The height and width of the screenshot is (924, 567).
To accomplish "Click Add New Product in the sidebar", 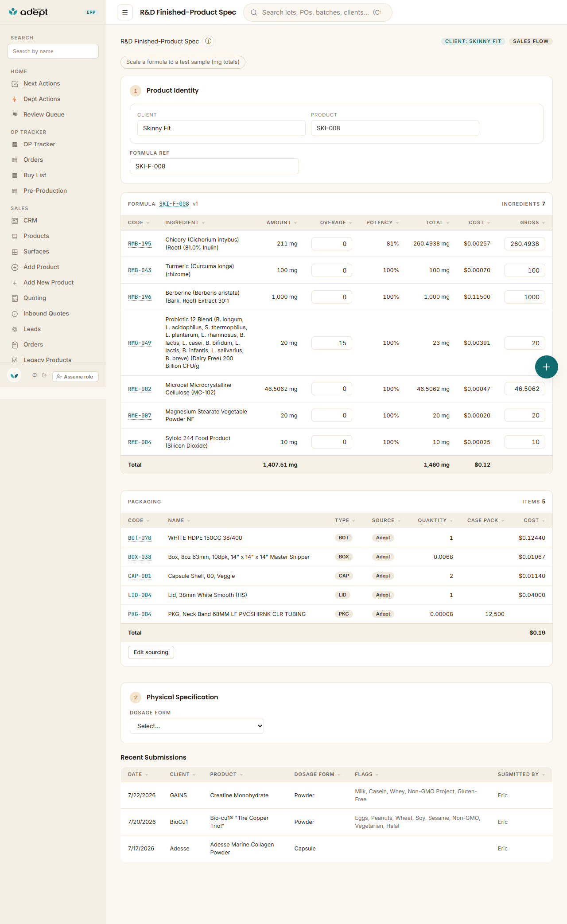I will point(49,282).
